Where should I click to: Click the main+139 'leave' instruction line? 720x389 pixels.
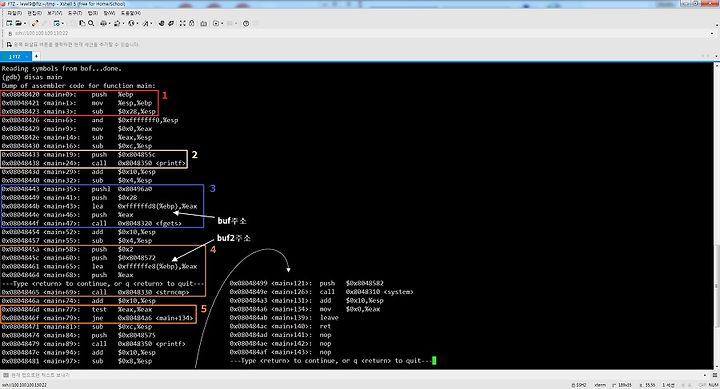(284, 317)
